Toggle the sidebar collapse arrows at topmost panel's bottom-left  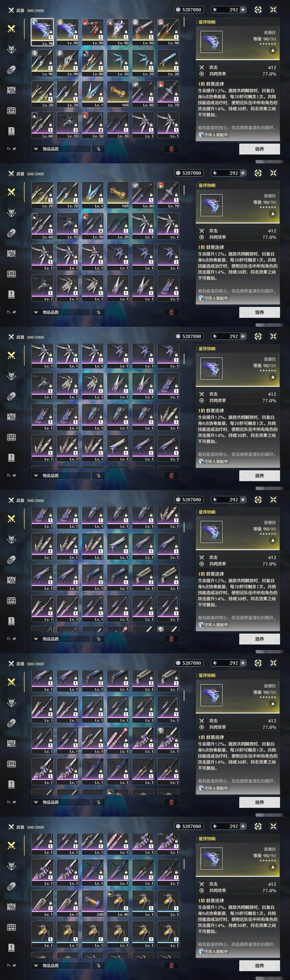click(x=11, y=149)
